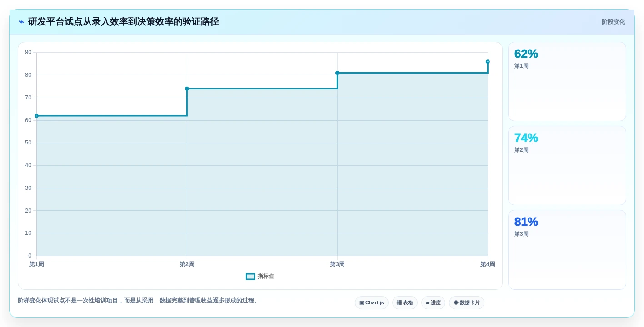The width and height of the screenshot is (644, 327).
Task: Click the data point at 第2周
Action: coord(187,89)
